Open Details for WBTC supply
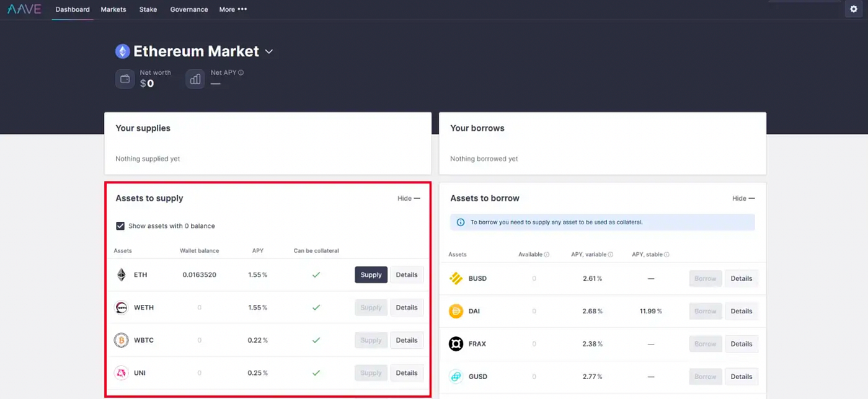868x399 pixels. pos(407,340)
